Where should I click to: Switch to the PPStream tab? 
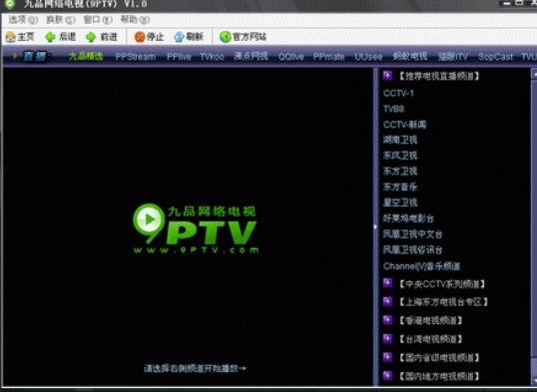click(136, 57)
